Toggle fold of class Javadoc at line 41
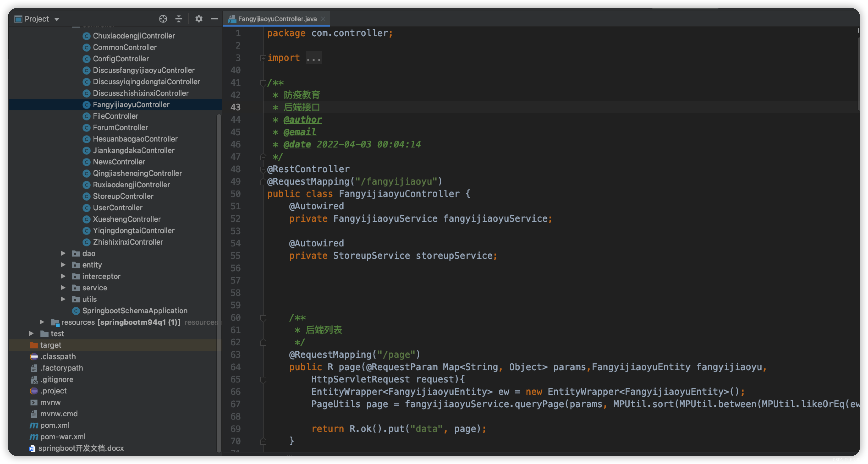Screen dimensions: 868x464 point(263,83)
